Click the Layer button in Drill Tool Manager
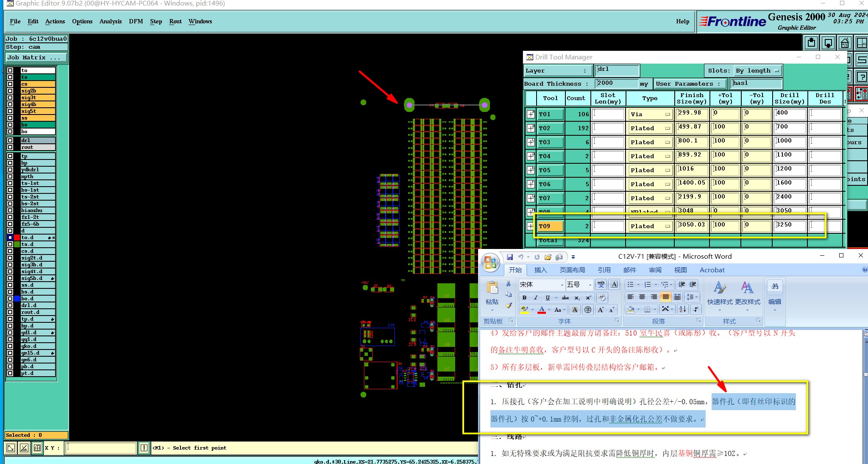 (x=558, y=71)
